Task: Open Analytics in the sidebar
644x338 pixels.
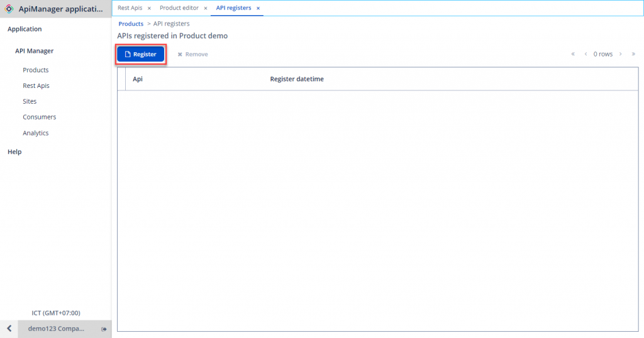Action: click(35, 133)
